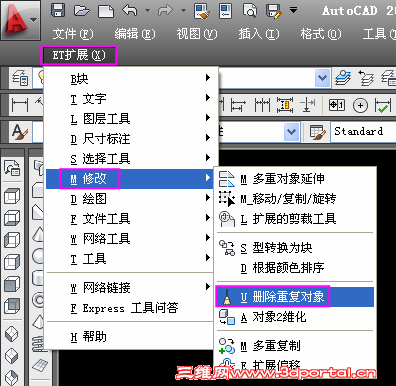Open the quick access toolbar customize arrow
This screenshot has height=386, width=396.
[293, 10]
